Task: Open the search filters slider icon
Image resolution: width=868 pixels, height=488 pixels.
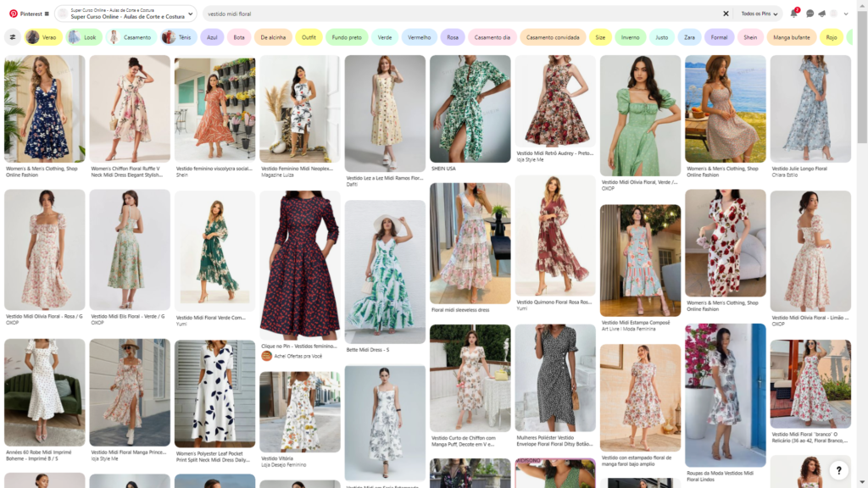Action: pos(13,37)
